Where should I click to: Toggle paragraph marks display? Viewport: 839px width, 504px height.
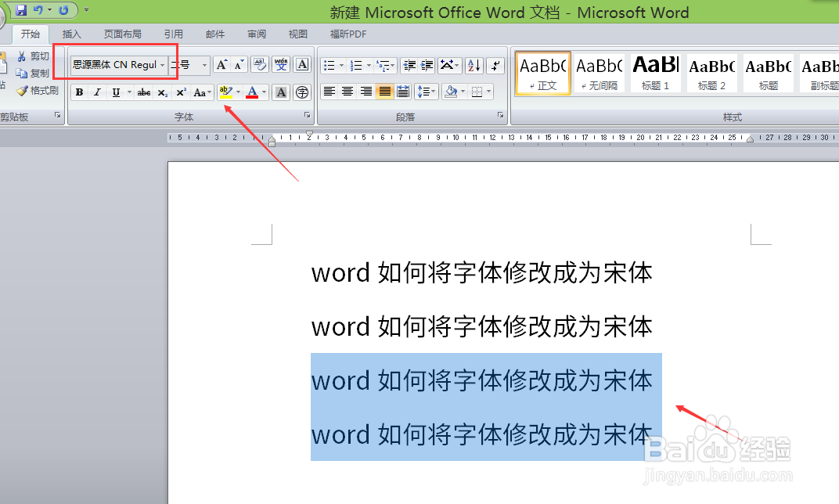(495, 64)
